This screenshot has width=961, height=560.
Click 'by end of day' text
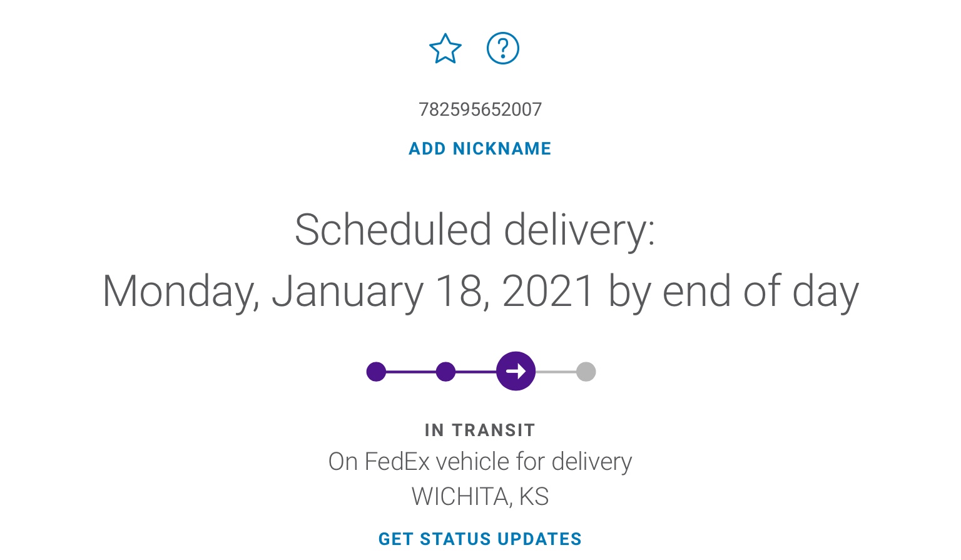click(x=733, y=292)
